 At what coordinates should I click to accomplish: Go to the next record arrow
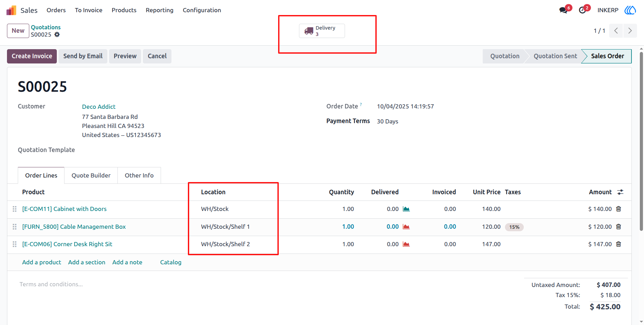630,31
